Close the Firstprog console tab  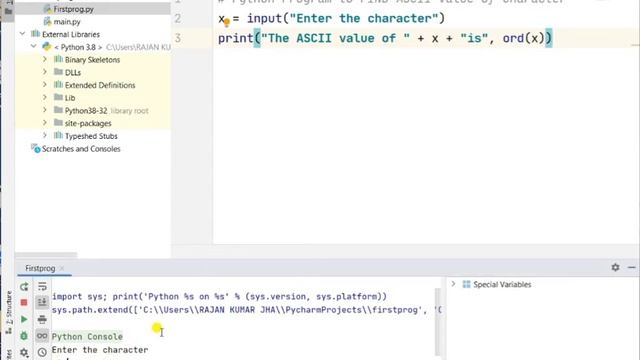tap(62, 268)
